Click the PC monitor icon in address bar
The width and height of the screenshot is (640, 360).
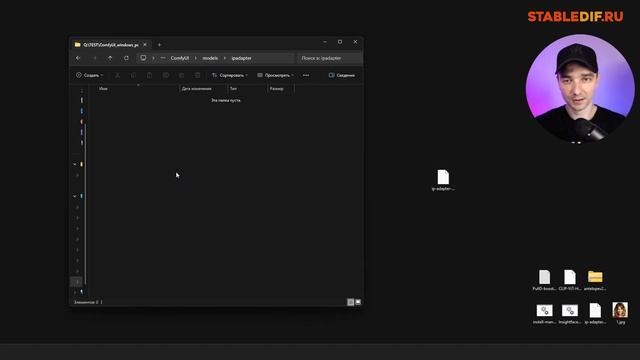click(x=143, y=58)
